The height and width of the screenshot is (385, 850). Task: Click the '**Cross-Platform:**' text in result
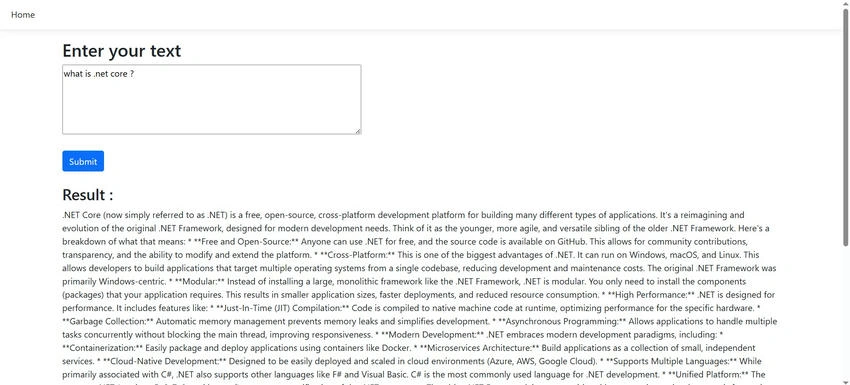tap(357, 254)
